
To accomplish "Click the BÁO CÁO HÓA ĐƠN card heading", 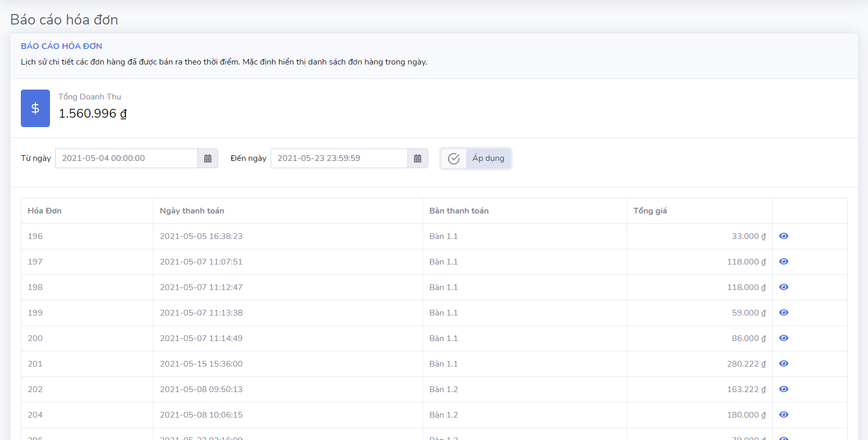I will 61,46.
